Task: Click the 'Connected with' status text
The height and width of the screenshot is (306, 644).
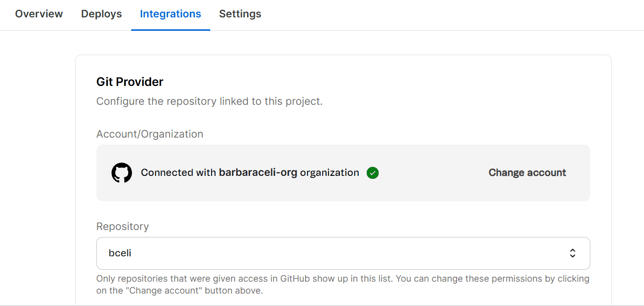Action: [x=179, y=172]
